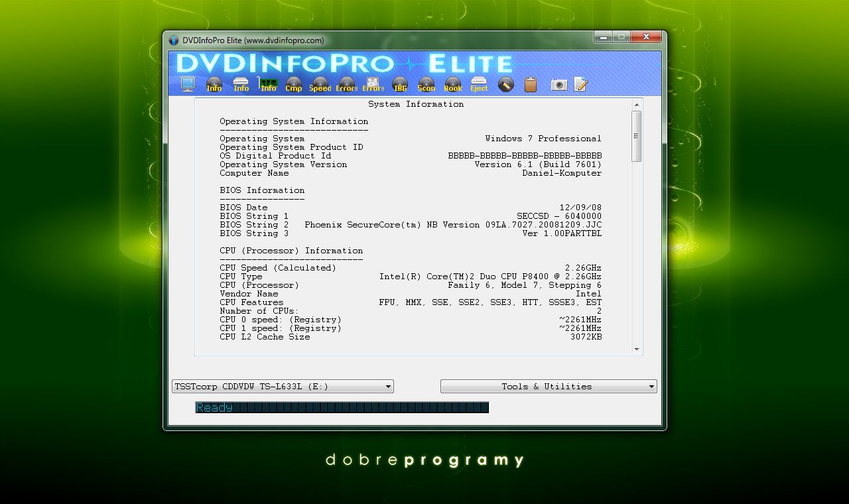This screenshot has width=849, height=504.
Task: Click the 'CPU 0 speed: (Registry)' label
Action: coord(281,320)
